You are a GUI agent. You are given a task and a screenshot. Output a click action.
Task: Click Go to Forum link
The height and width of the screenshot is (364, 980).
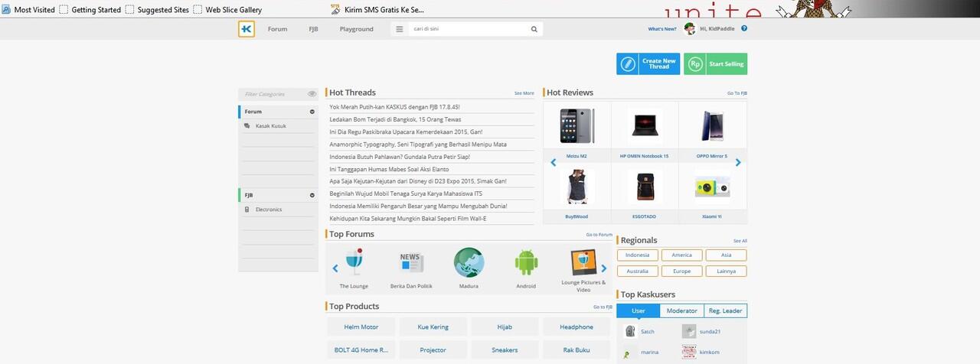[599, 235]
